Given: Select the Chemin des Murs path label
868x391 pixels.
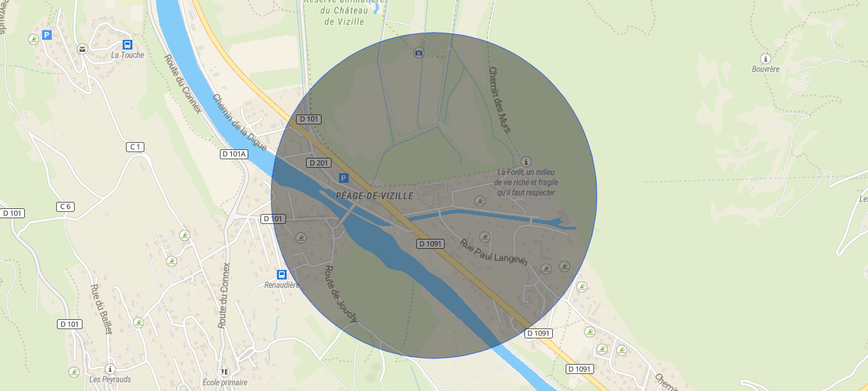Looking at the screenshot, I should pyautogui.click(x=499, y=100).
